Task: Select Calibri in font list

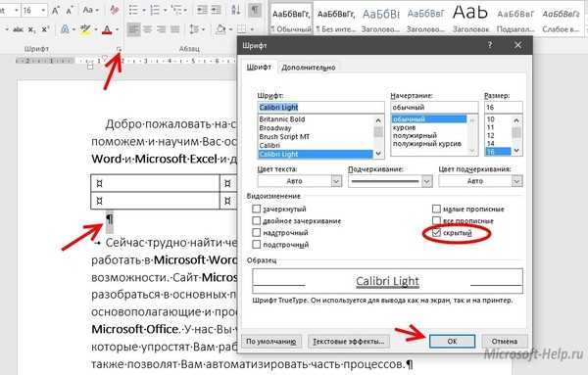Action: point(269,145)
